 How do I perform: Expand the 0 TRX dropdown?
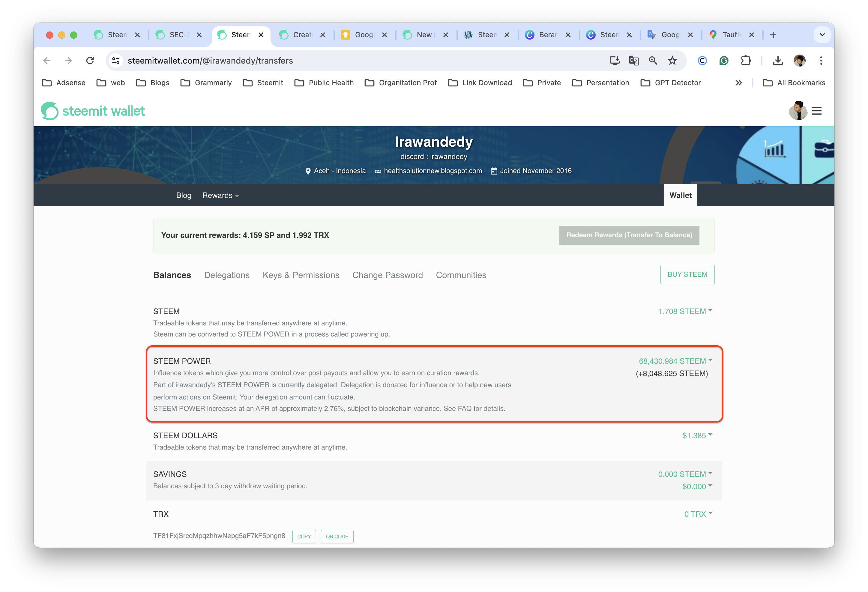(x=698, y=514)
